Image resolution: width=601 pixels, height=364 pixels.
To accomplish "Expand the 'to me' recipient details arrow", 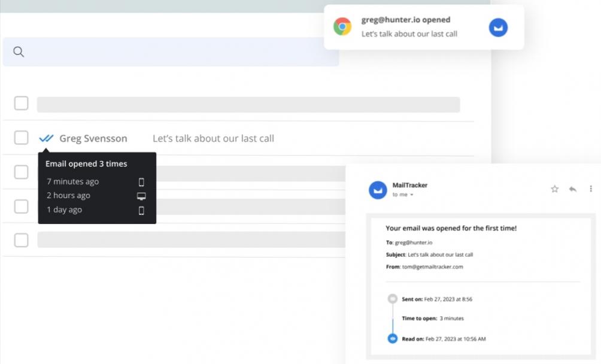I will pyautogui.click(x=412, y=195).
